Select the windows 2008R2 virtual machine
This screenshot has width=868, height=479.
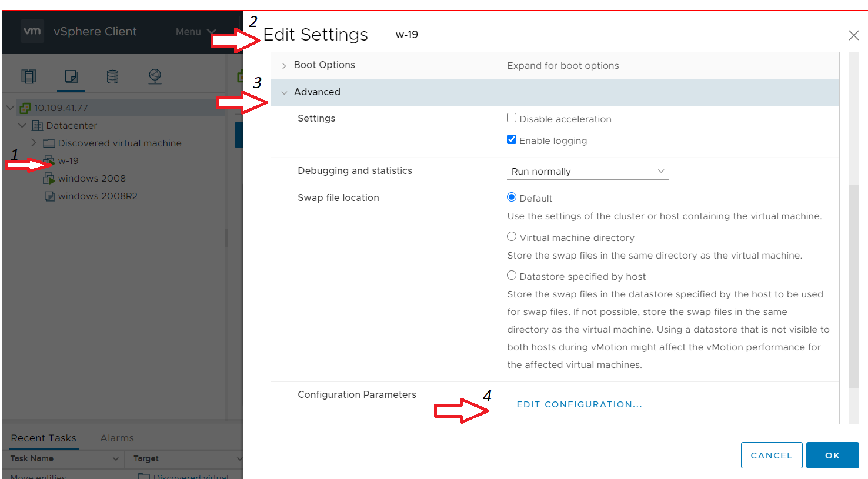97,196
